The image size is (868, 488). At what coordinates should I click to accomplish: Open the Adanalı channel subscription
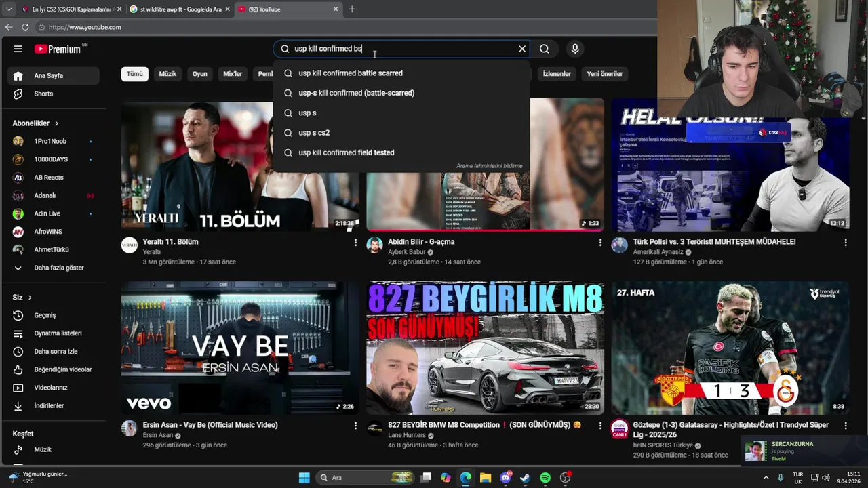(54, 195)
